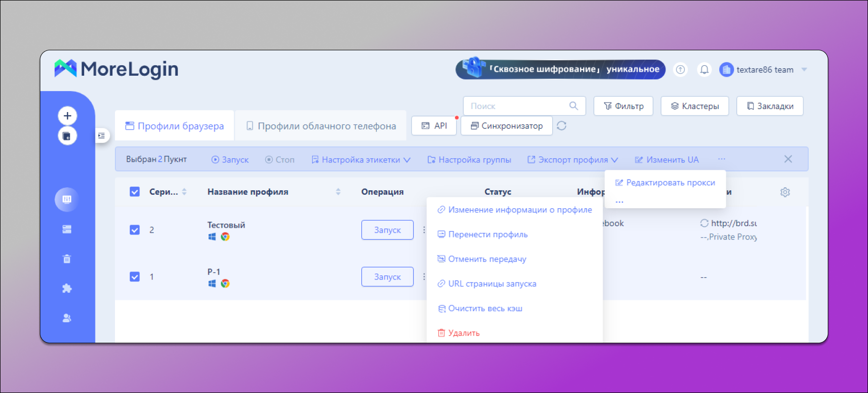Select Изменение информации о профиле menu item
This screenshot has height=393, width=868.
click(515, 210)
